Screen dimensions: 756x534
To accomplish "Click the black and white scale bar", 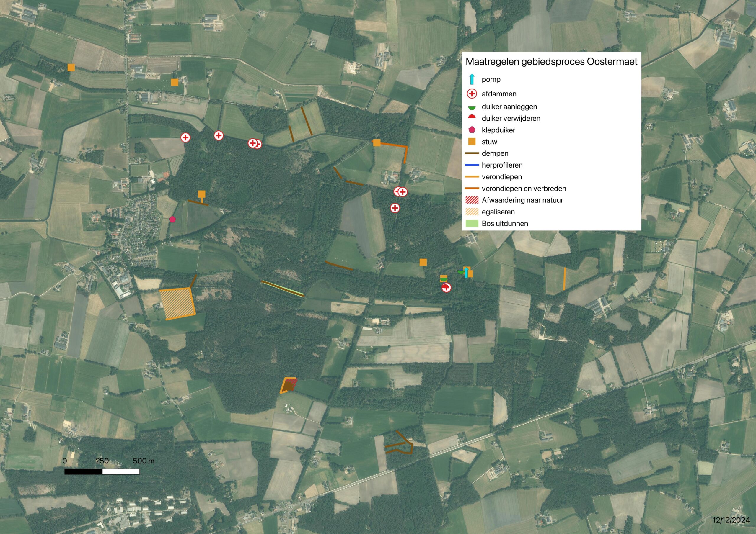I will (x=102, y=471).
